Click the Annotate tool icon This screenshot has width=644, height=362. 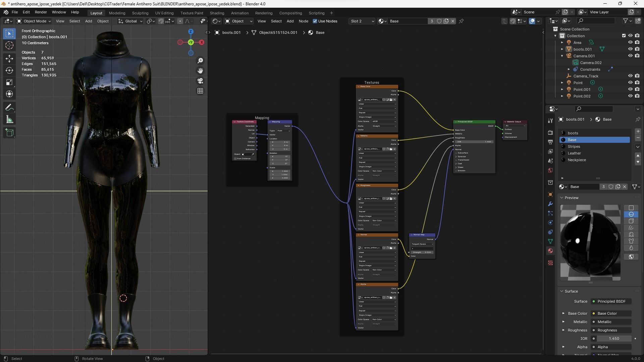point(9,108)
